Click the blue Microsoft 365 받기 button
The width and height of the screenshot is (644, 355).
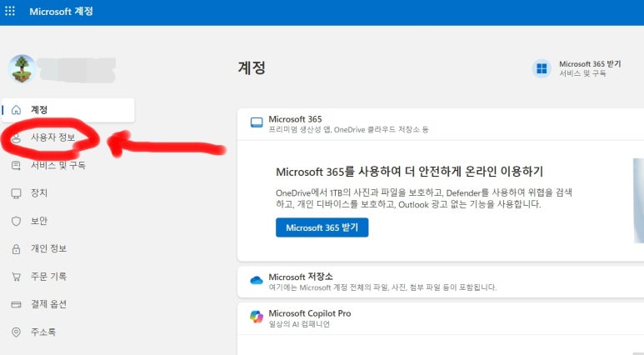point(322,227)
